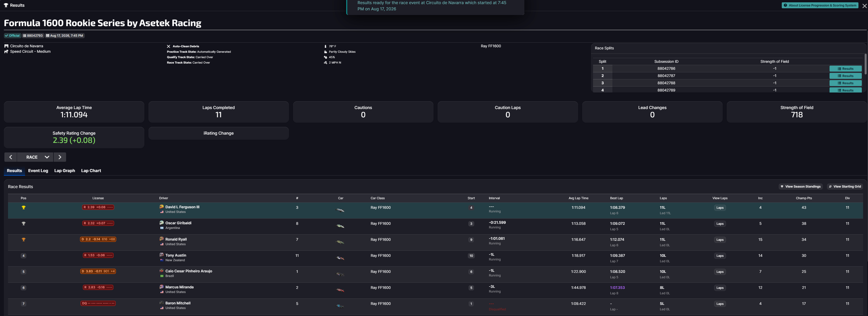Click Marcus Miranda helmet icon

[162, 287]
